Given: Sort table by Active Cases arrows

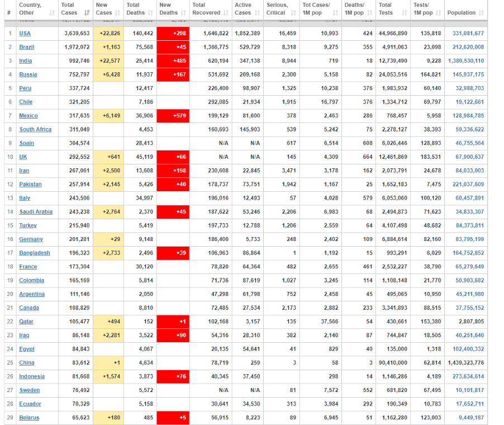Looking at the screenshot, I should click(x=257, y=13).
